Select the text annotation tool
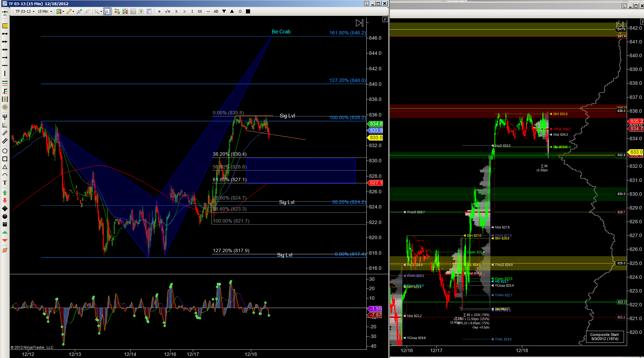Image resolution: width=644 pixels, height=358 pixels. pos(5,183)
